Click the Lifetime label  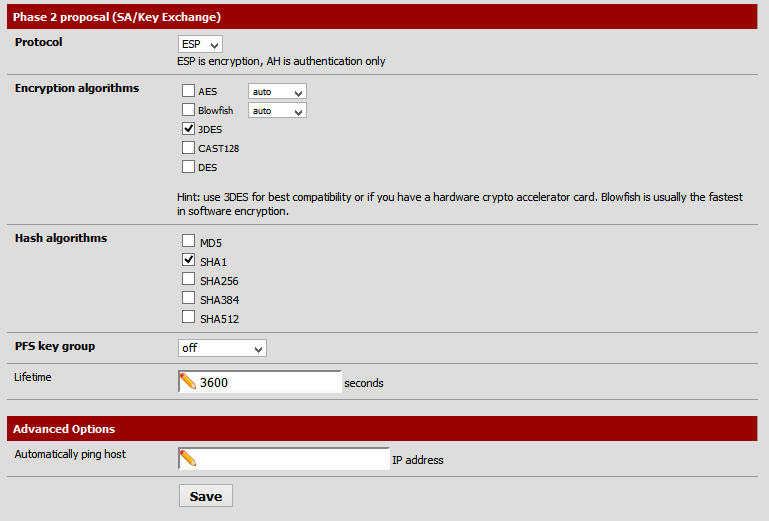coord(33,377)
